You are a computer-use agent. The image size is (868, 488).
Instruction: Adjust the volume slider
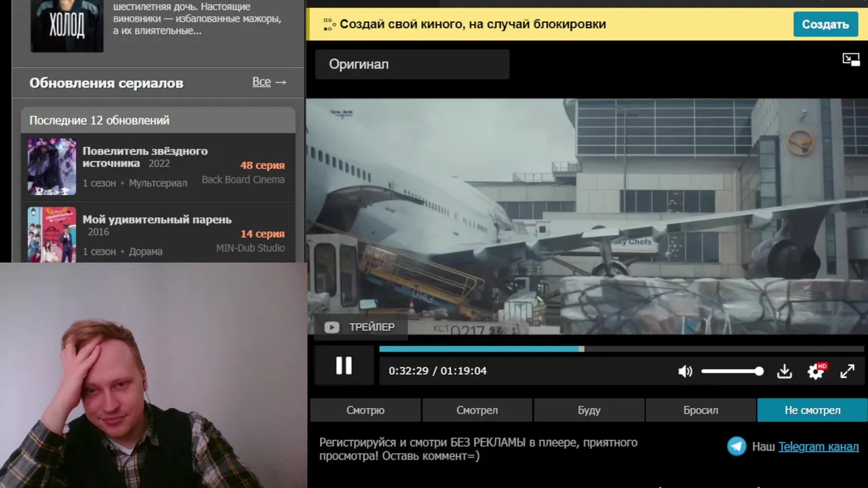pos(732,371)
